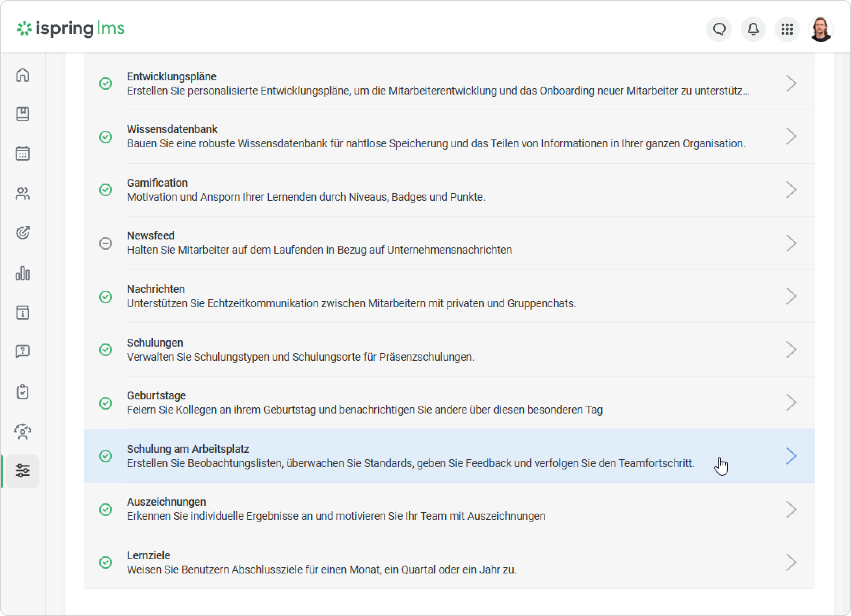This screenshot has width=851, height=616.
Task: Open the courses book icon in sidebar
Action: click(x=23, y=114)
